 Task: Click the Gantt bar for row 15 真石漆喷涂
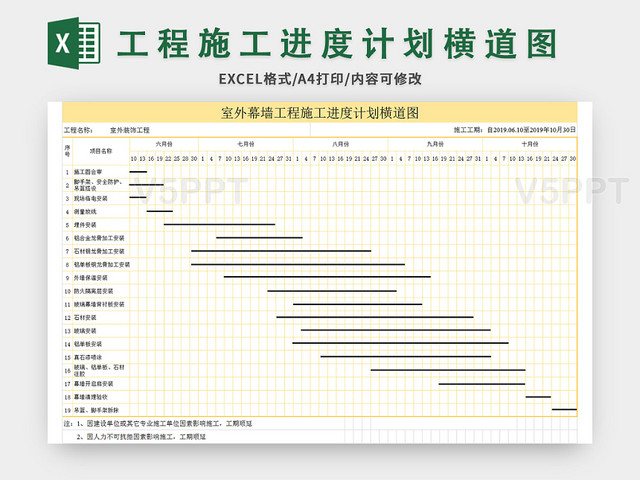click(x=406, y=356)
